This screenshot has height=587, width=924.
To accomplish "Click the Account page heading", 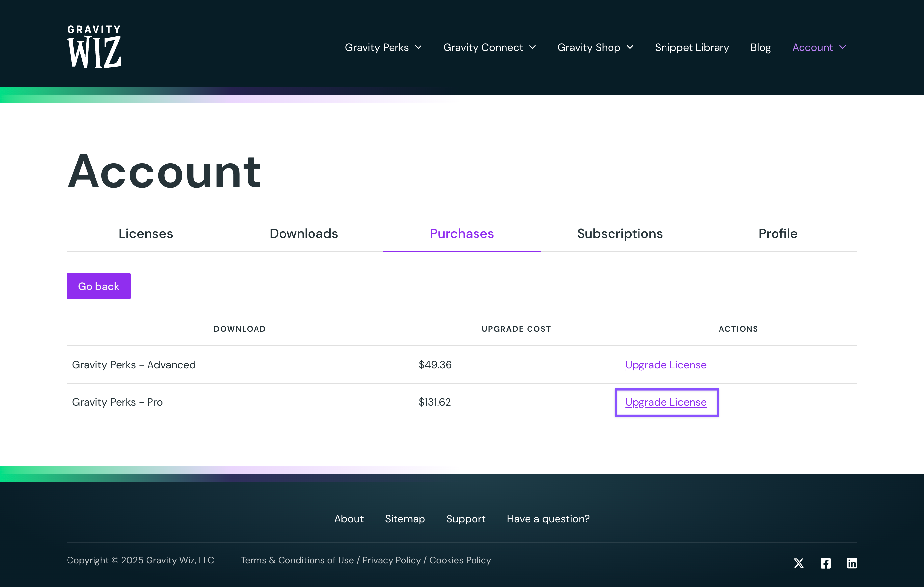I will click(164, 171).
